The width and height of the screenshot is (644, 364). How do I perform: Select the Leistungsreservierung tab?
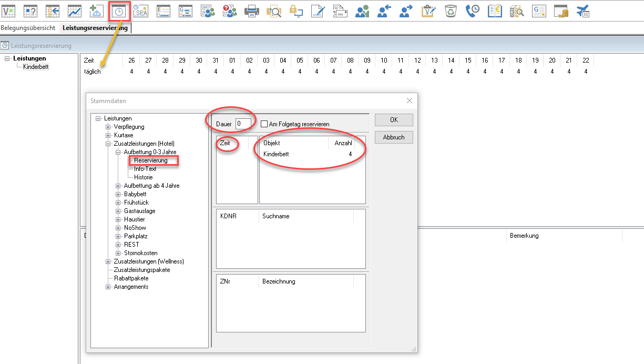(x=95, y=28)
